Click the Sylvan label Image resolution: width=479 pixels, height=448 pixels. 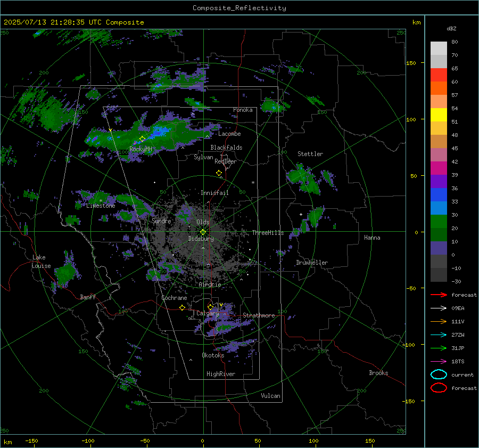point(203,157)
